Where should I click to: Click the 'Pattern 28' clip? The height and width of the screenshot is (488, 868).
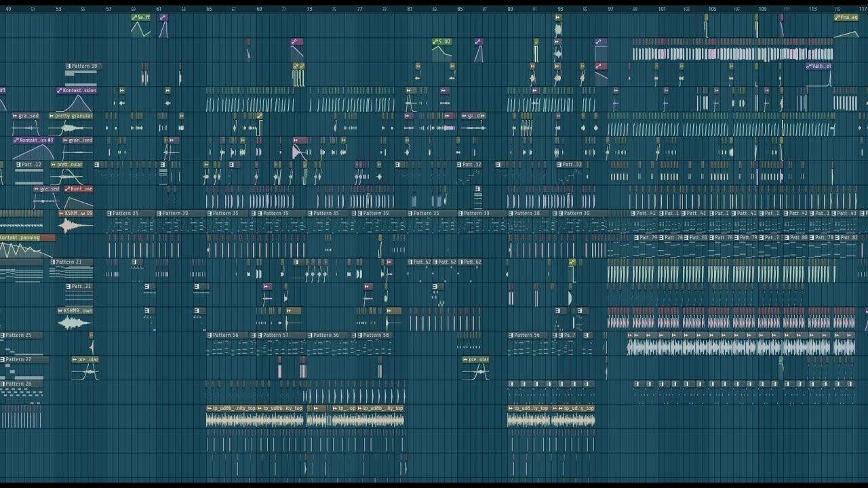point(21,384)
